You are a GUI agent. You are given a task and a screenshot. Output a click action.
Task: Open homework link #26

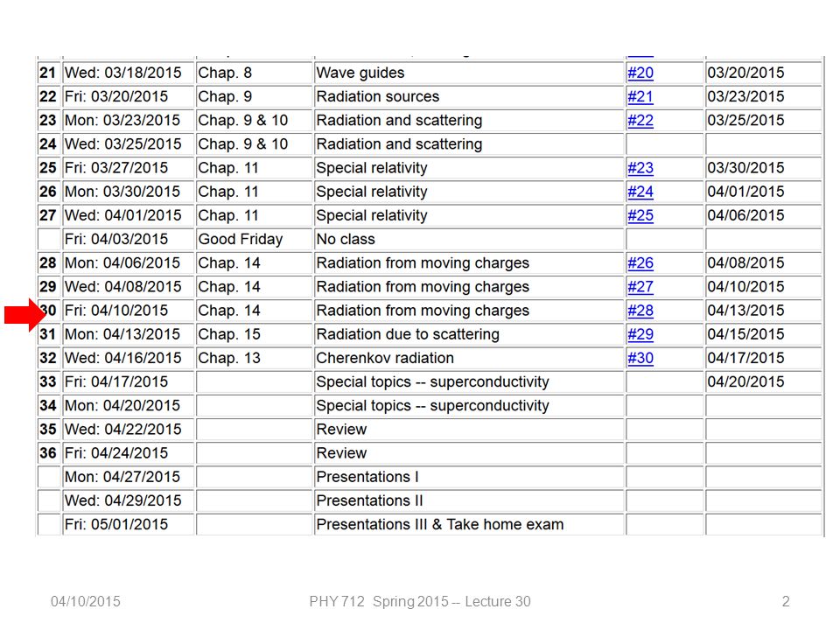tap(640, 263)
